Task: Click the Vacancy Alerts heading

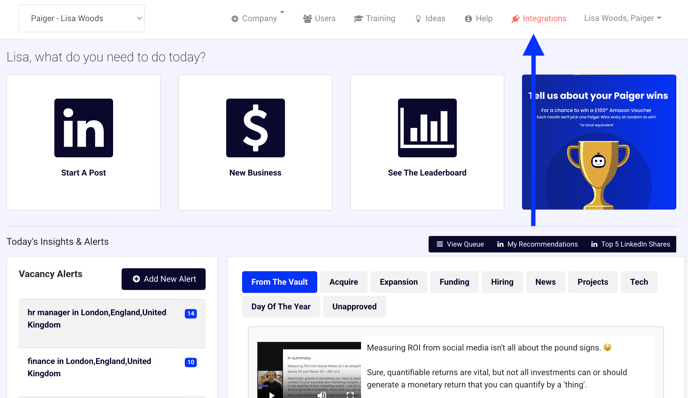Action: point(50,274)
